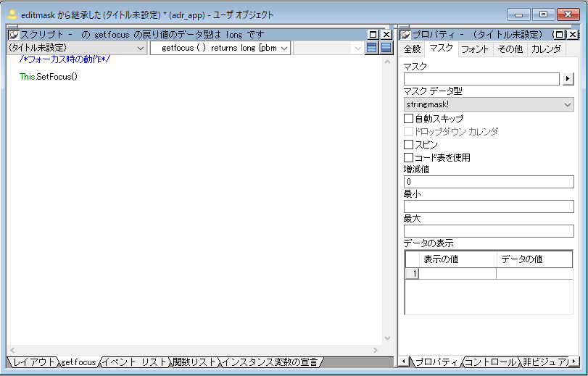
Task: Check the コード表を使用 option
Action: coord(408,157)
